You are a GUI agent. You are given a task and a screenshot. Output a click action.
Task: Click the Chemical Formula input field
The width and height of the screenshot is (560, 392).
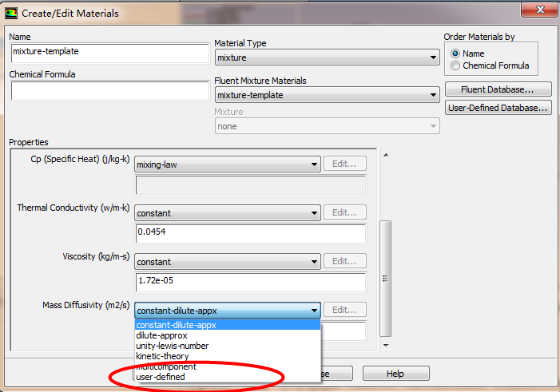[110, 91]
